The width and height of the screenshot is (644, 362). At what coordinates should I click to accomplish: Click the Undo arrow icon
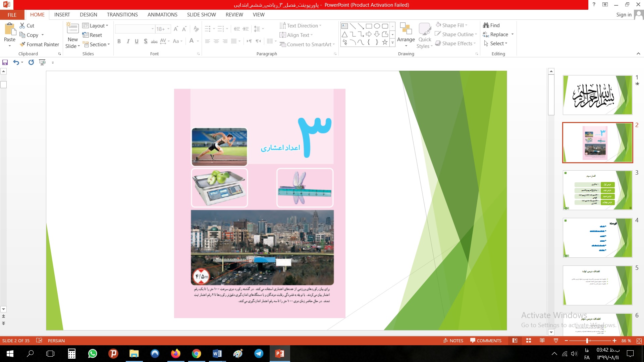(x=16, y=62)
